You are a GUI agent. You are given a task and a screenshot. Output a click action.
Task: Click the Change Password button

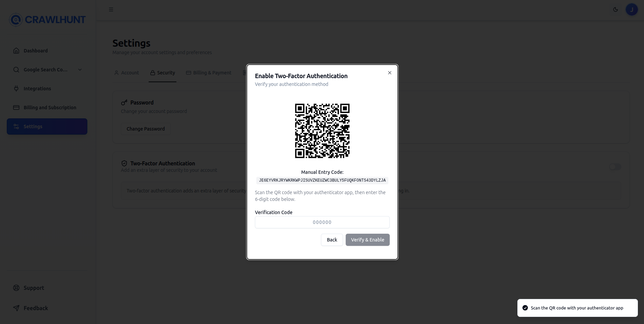tap(145, 129)
